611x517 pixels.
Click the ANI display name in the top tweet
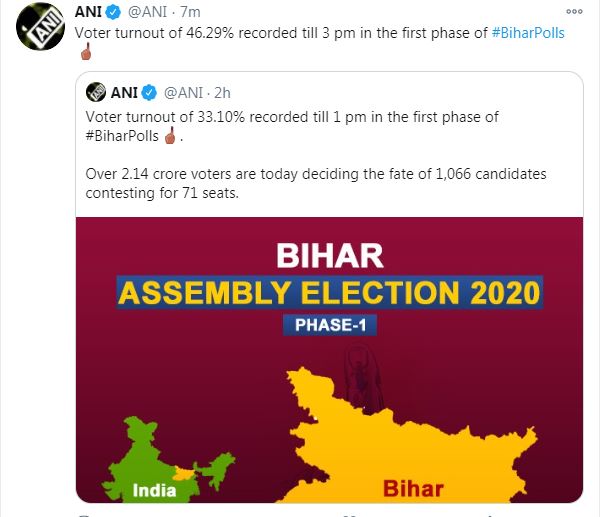tap(88, 12)
